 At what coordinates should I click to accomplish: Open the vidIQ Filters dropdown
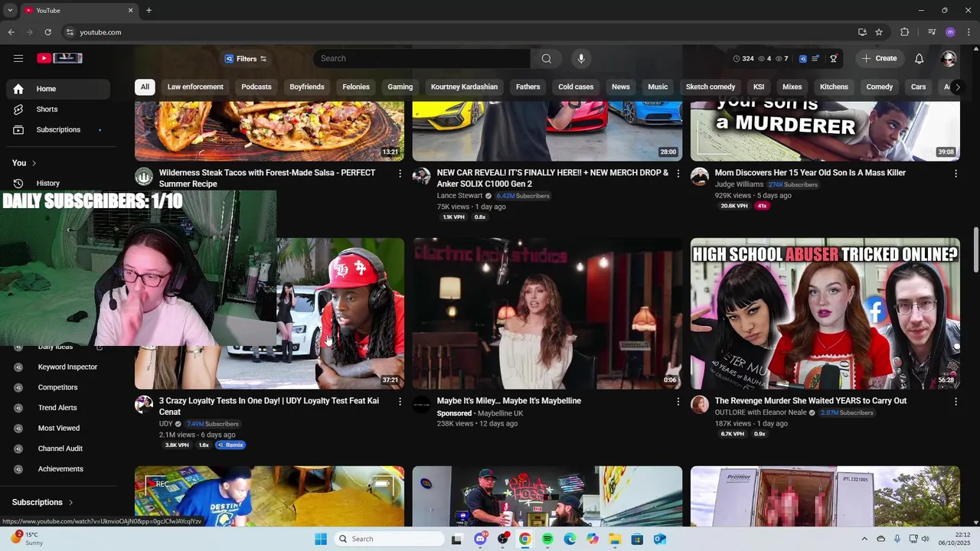pos(245,59)
